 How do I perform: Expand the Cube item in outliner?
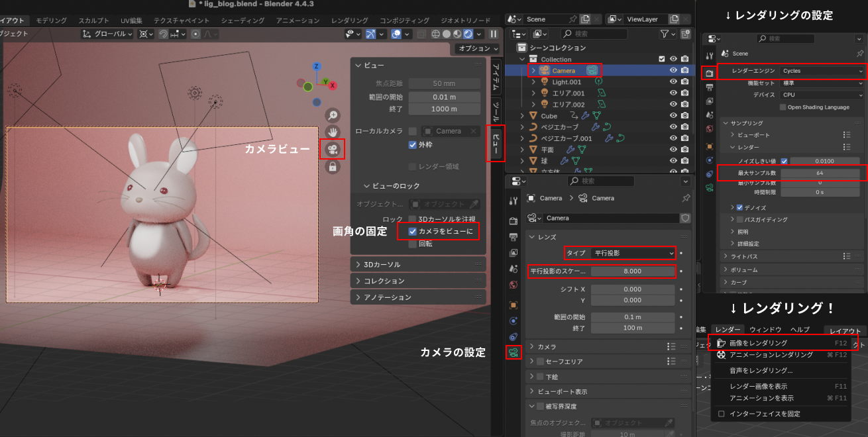[x=522, y=116]
